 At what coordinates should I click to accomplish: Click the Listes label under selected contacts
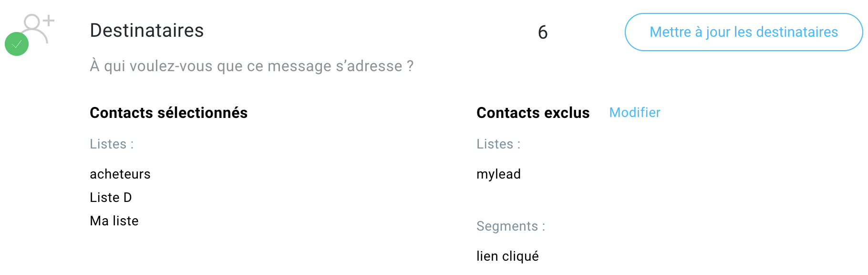click(112, 144)
